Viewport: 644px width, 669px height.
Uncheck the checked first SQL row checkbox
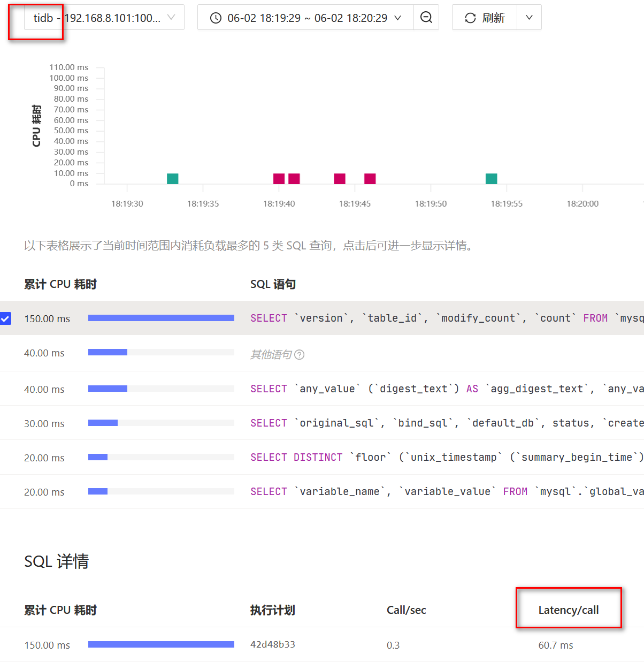tap(5, 318)
